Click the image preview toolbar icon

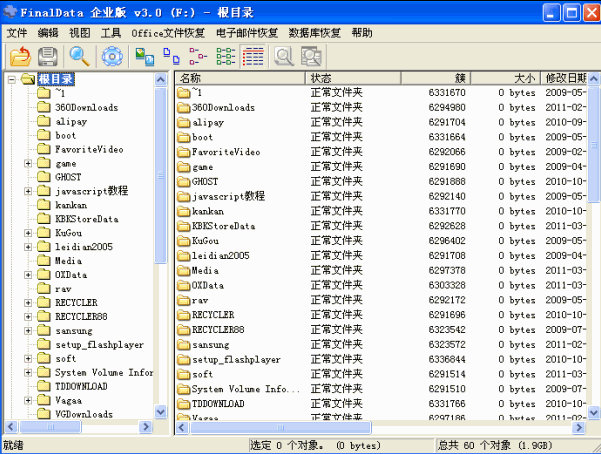pos(145,57)
